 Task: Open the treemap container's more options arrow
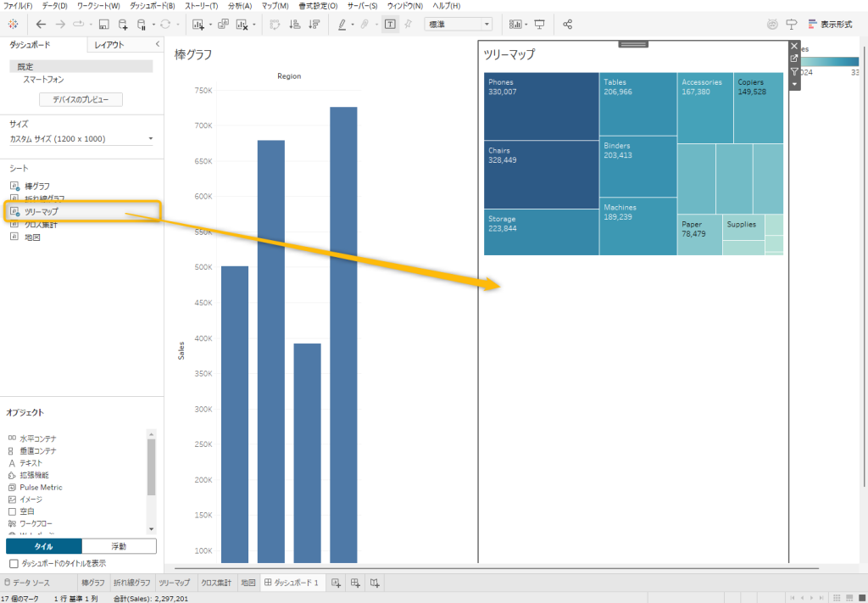794,84
